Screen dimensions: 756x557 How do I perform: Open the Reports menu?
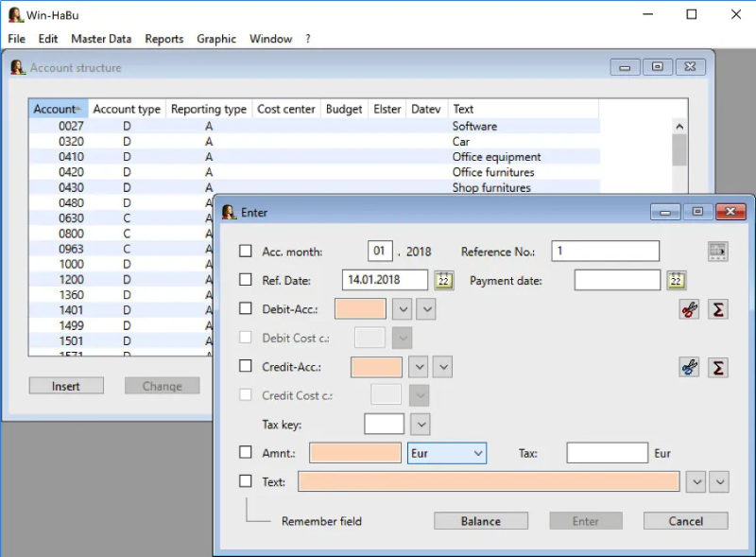pos(163,39)
